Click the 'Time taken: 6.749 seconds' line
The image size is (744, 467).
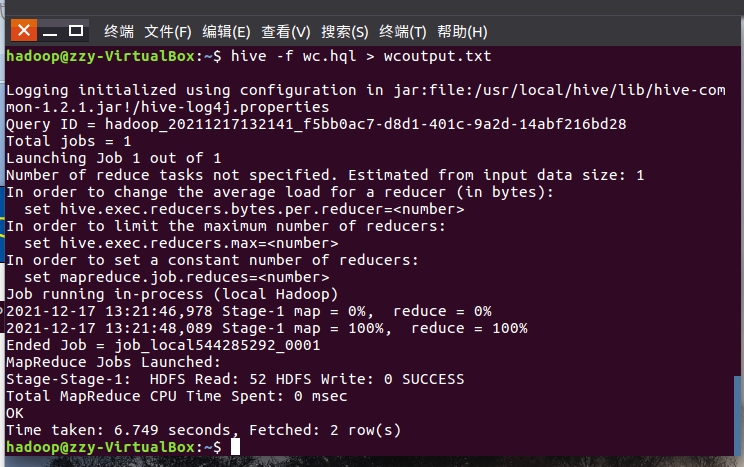click(121, 430)
